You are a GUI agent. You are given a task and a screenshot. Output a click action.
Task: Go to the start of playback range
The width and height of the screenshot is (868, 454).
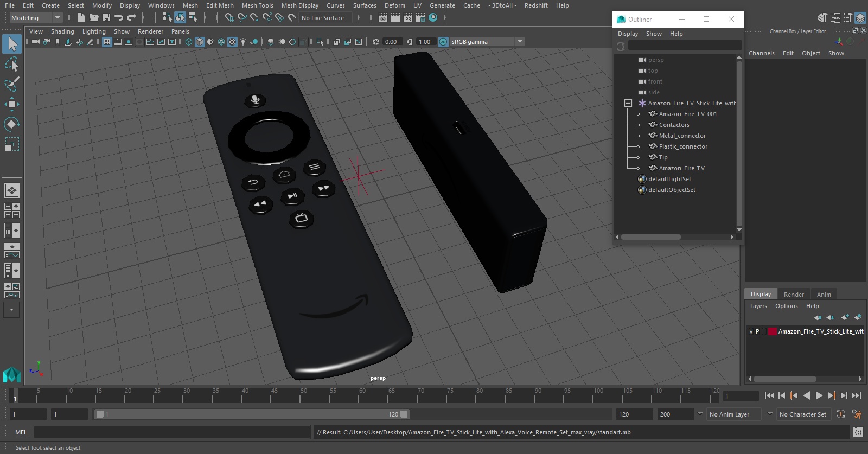769,395
